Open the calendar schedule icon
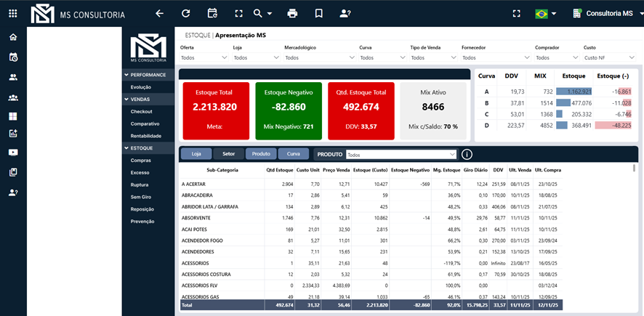The height and width of the screenshot is (316, 644). tap(212, 13)
